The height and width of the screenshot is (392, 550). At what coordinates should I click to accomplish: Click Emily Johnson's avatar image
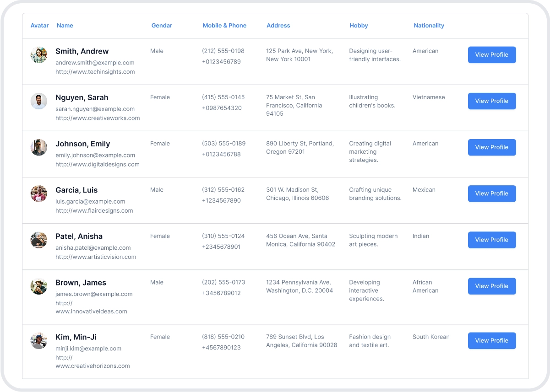(39, 147)
